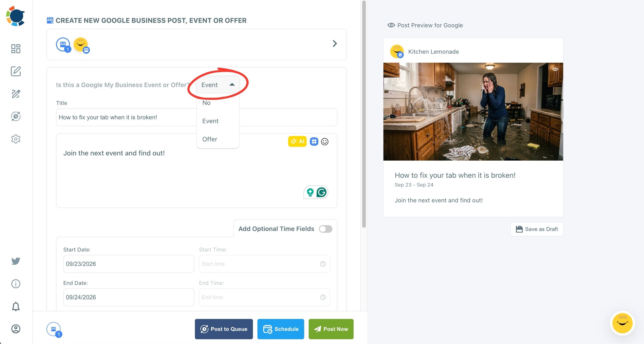
Task: Click the Google Business account icon with badge 1
Action: [x=63, y=45]
